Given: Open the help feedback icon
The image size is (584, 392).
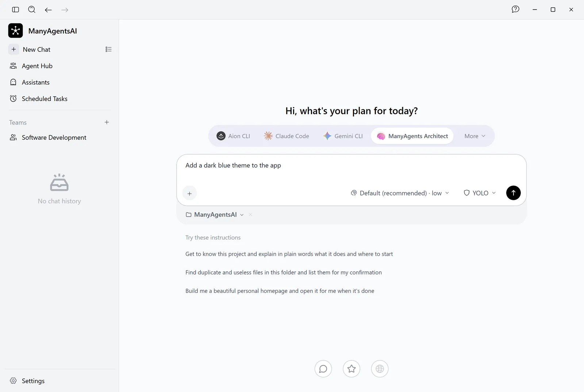Looking at the screenshot, I should (515, 9).
